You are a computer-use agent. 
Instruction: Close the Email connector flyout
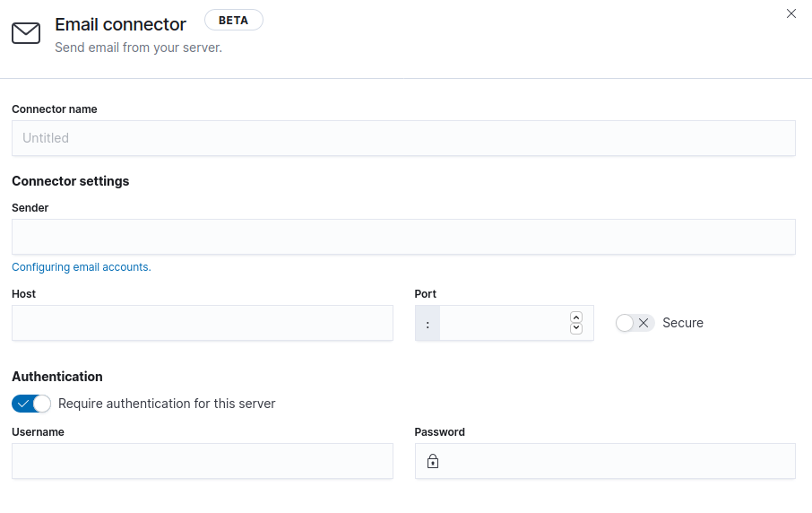click(x=790, y=13)
